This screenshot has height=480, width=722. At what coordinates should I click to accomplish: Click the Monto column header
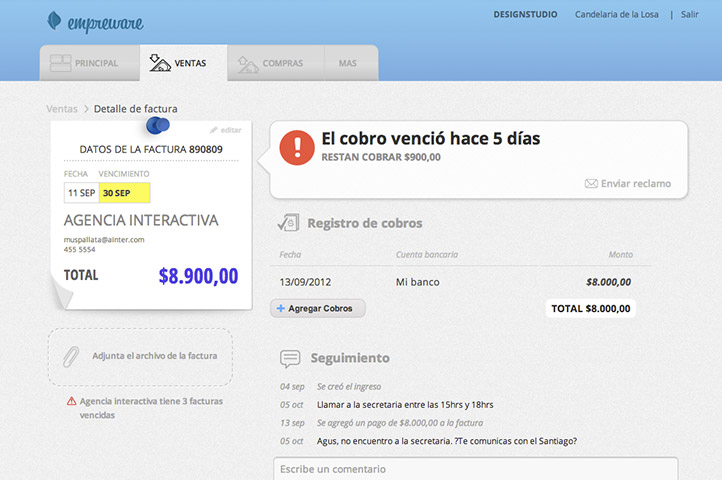621,254
